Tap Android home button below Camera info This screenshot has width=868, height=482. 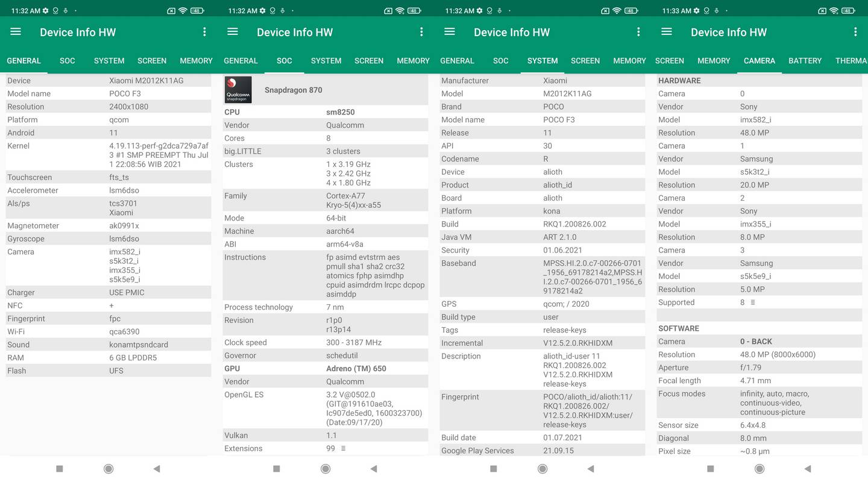click(759, 469)
